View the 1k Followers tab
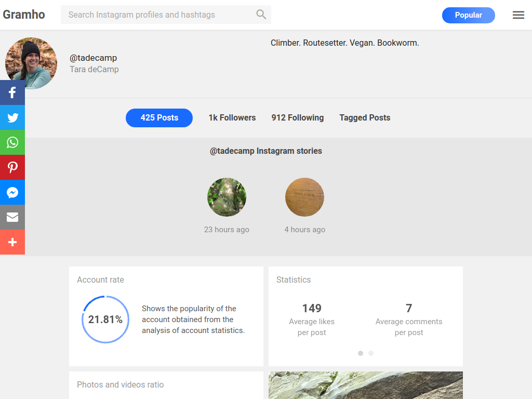The image size is (532, 399). tap(232, 118)
